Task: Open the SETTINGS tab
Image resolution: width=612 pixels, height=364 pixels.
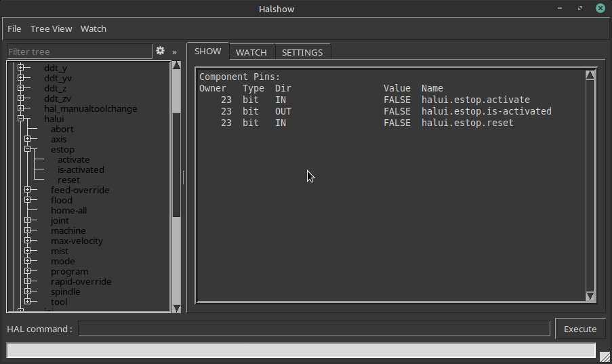Action: tap(302, 52)
